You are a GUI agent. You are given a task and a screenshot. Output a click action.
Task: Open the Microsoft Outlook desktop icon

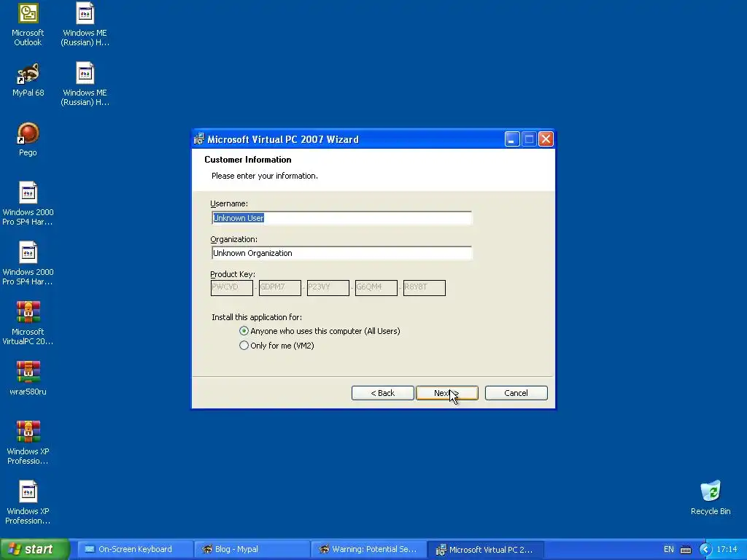click(x=28, y=25)
